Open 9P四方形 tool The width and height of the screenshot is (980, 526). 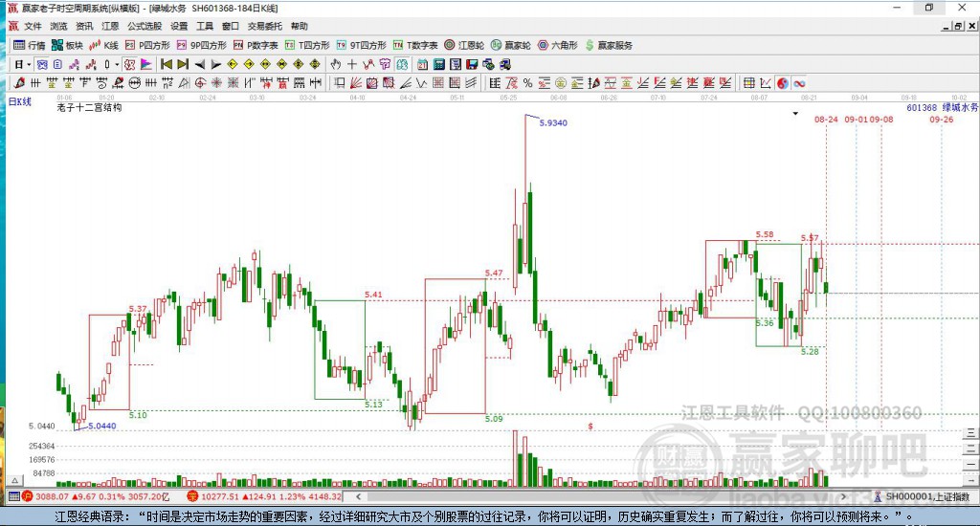tap(201, 45)
